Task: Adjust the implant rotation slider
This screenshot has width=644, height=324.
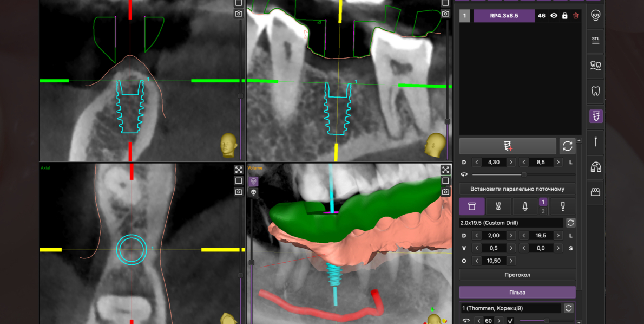Action: (523, 174)
